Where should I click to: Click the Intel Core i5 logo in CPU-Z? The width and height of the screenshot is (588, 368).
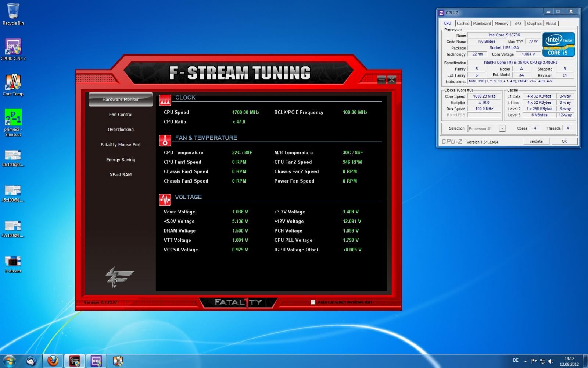tap(559, 45)
